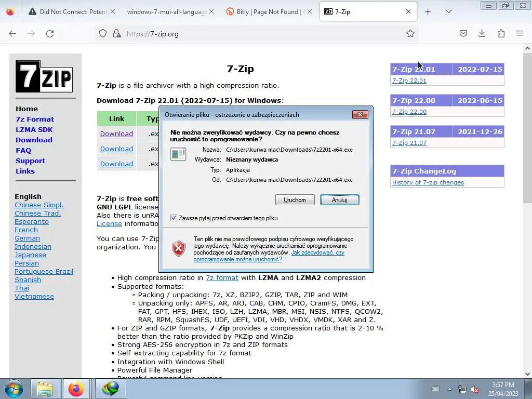Open 'Jak zdecydować, czy oprogramowanie' help link
Image resolution: width=532 pixels, height=399 pixels.
tap(269, 256)
